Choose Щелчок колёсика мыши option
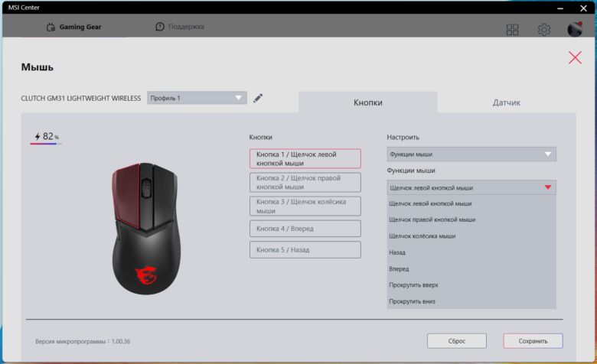 [x=471, y=236]
